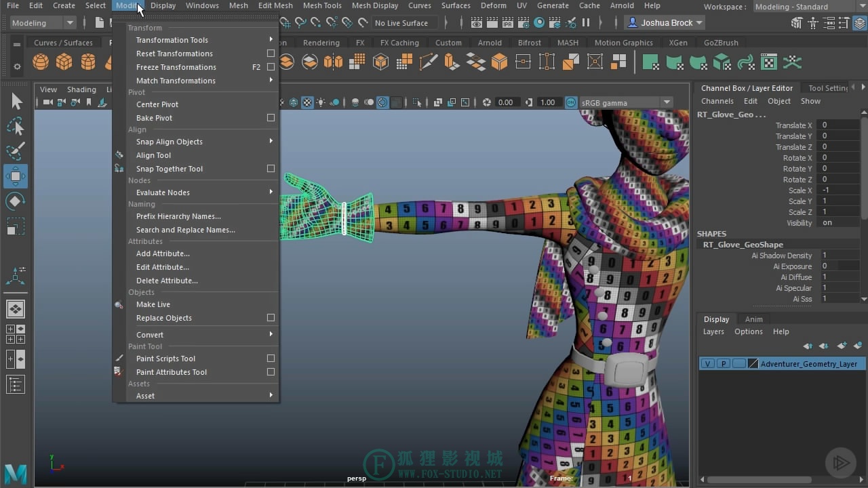Toggle layer visibility V box for Adventurer_Geometry_Layer
The height and width of the screenshot is (488, 868).
(707, 364)
